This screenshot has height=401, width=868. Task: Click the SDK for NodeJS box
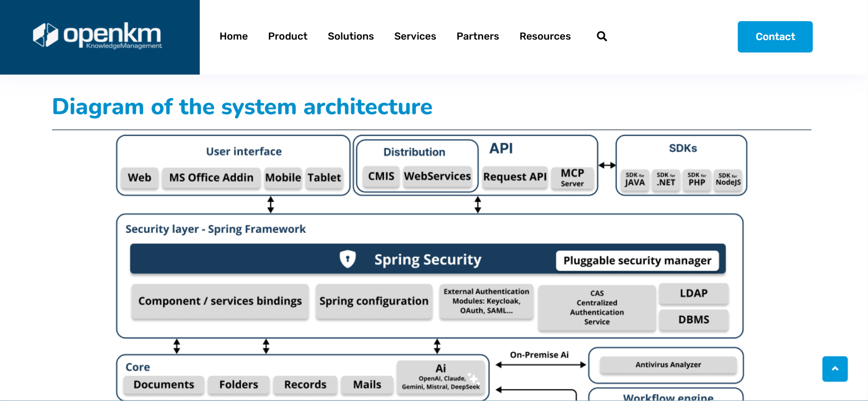click(x=728, y=179)
